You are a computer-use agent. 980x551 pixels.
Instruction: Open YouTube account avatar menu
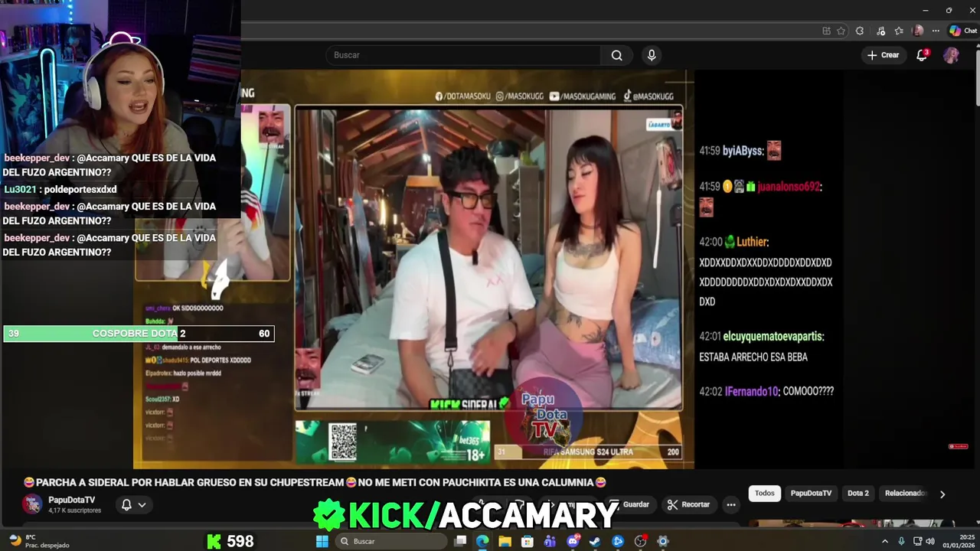[951, 55]
